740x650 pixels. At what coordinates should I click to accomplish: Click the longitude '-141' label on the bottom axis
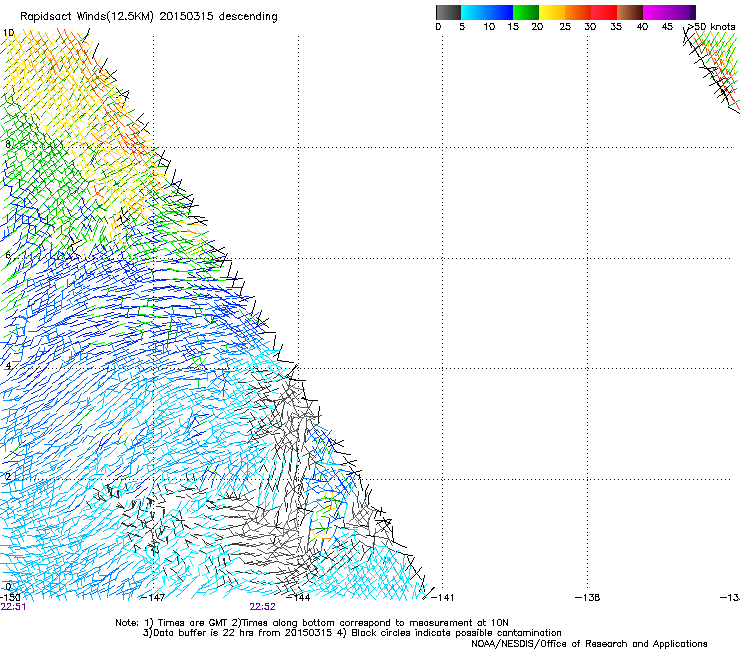[442, 598]
